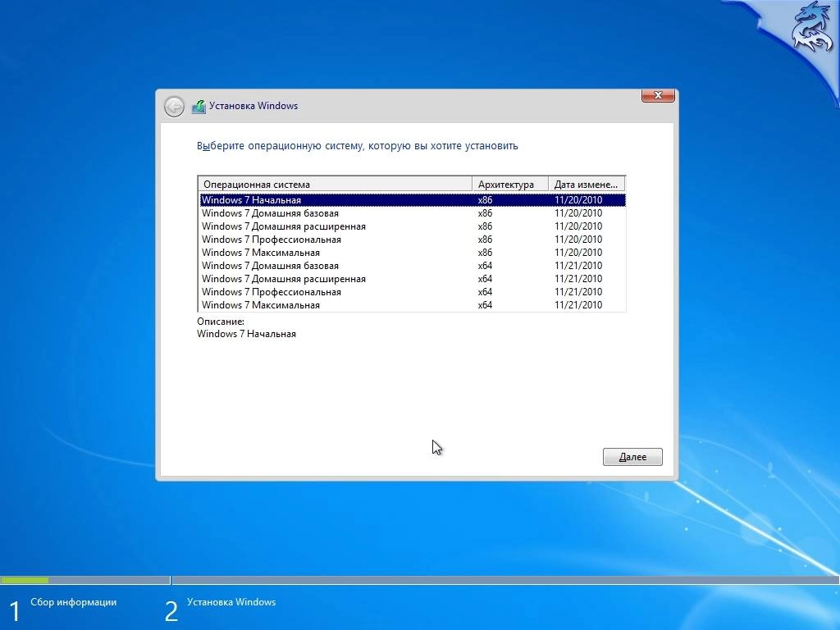
Task: Close the Установка Windows dialog
Action: coord(658,95)
